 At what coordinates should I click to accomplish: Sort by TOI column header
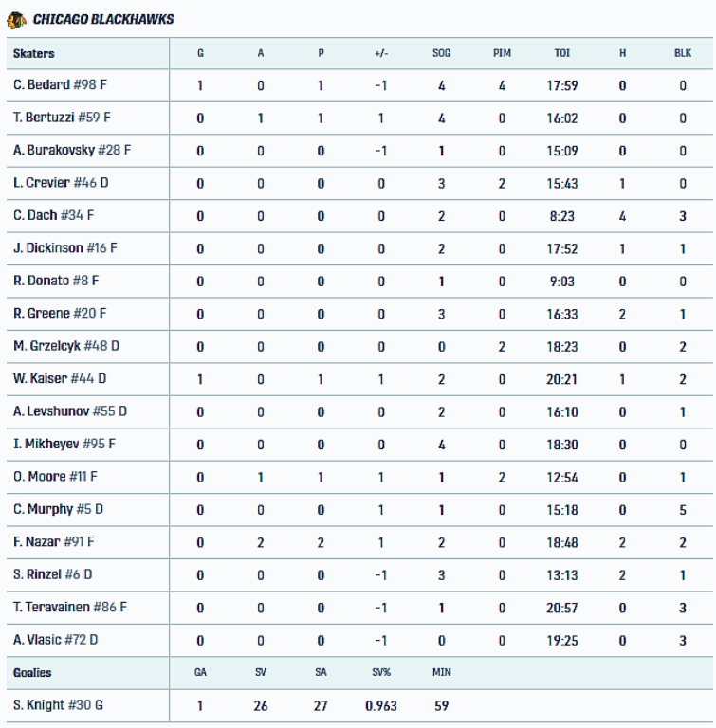tap(562, 53)
